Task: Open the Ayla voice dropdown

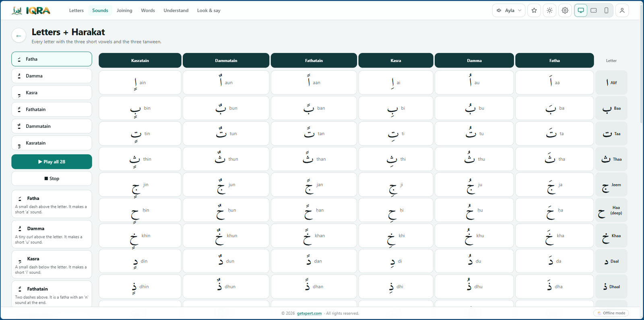Action: [509, 10]
